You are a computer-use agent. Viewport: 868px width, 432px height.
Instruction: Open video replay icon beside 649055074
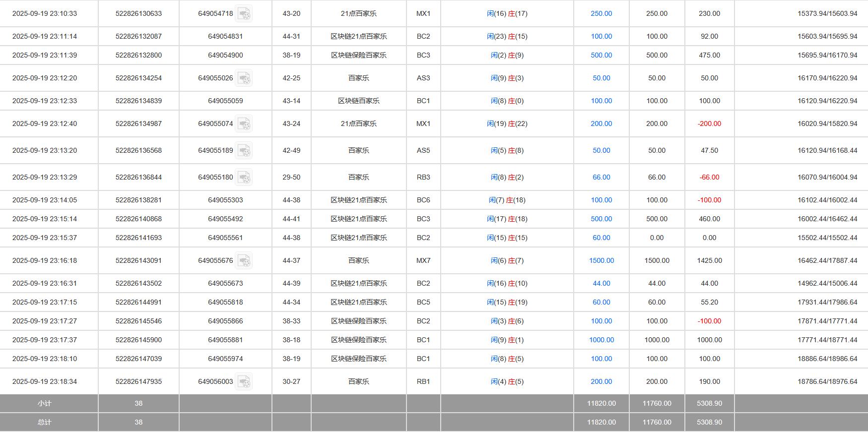(244, 123)
